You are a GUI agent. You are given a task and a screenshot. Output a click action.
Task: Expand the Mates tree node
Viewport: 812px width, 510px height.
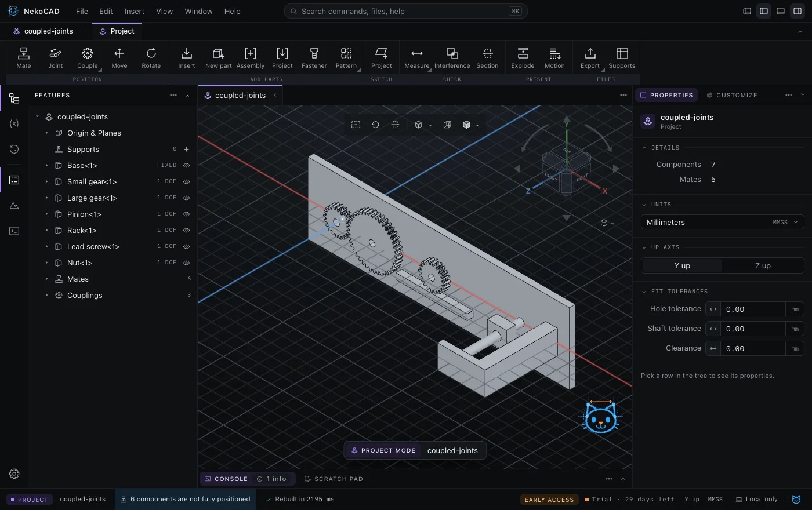(47, 279)
